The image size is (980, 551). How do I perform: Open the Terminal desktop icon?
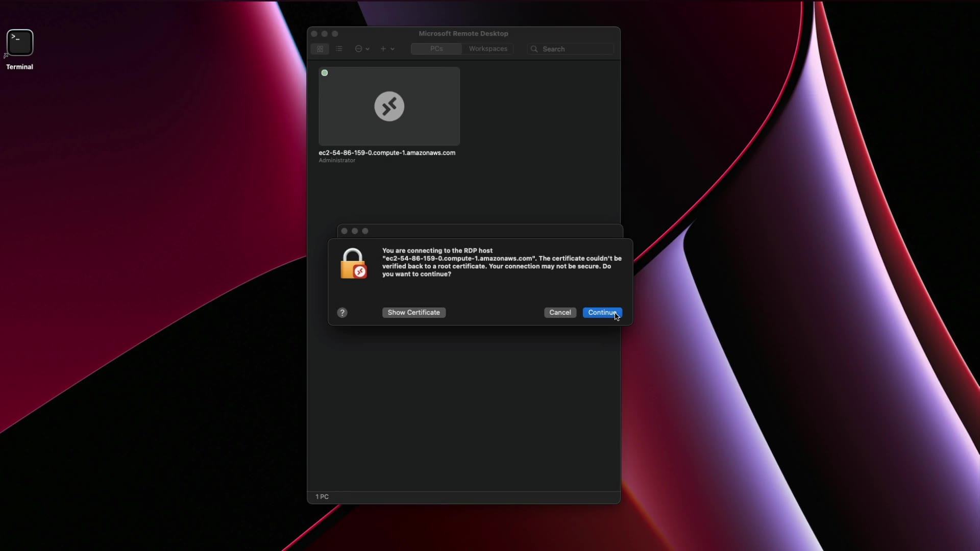[20, 43]
